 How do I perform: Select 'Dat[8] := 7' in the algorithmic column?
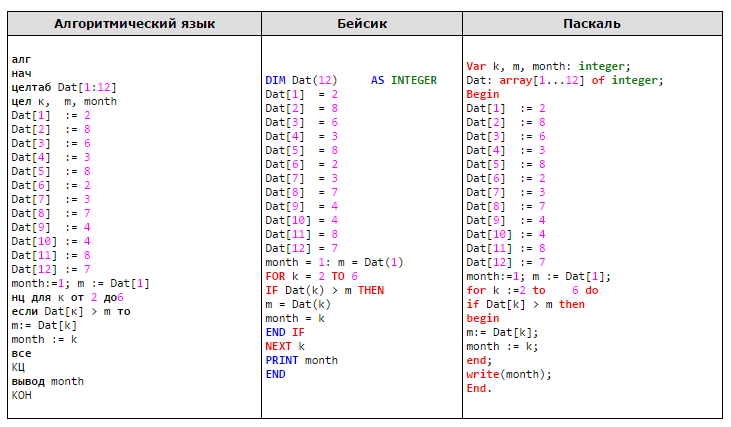coord(51,213)
